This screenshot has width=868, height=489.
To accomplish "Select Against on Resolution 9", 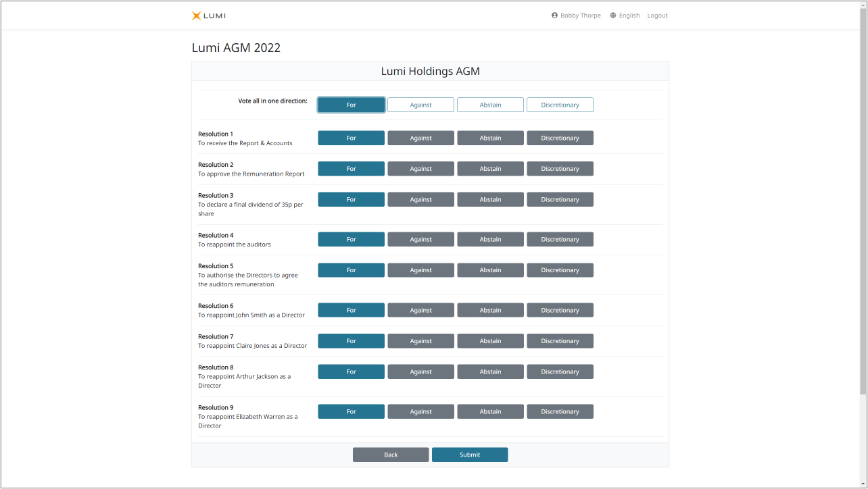I will [421, 411].
